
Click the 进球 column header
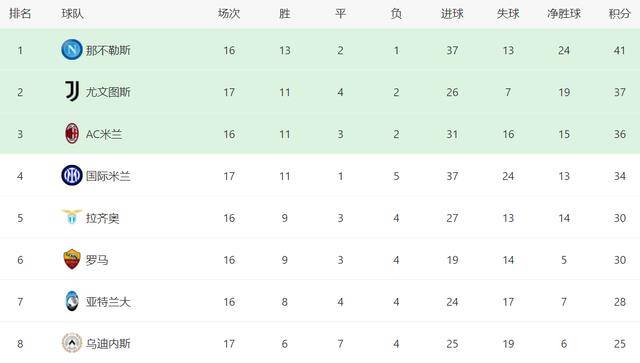(452, 14)
